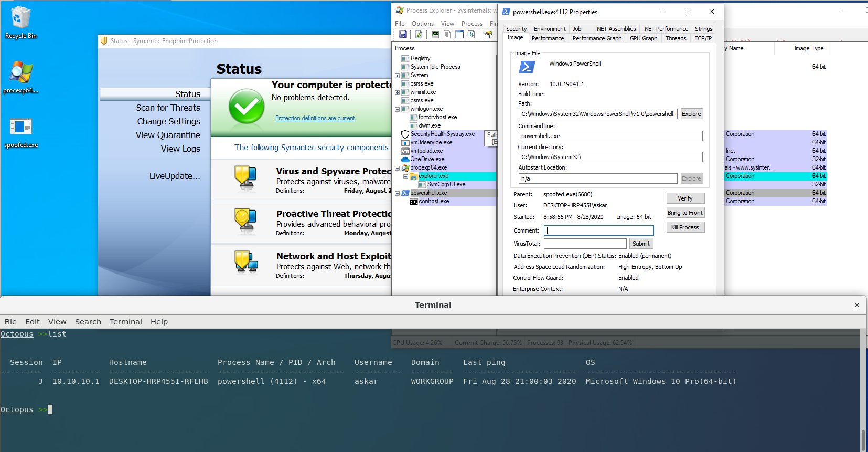Click the console icon beside conhost.exe
This screenshot has height=452, width=868.
tap(413, 202)
